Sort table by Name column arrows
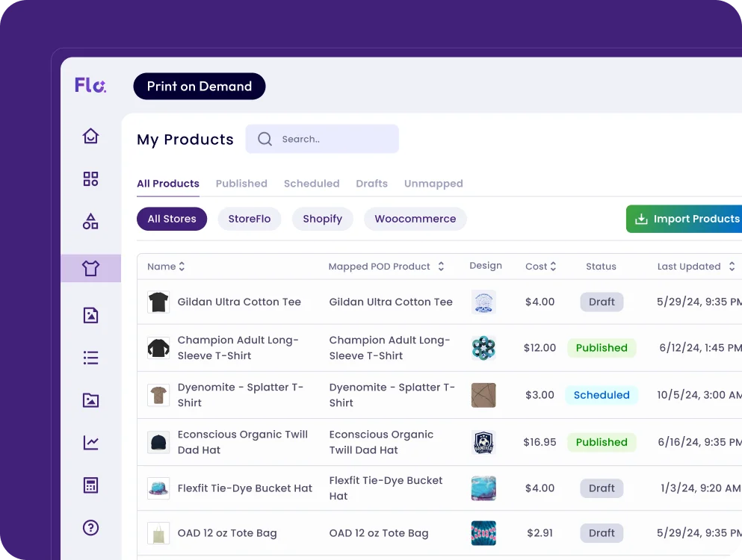 tap(182, 267)
